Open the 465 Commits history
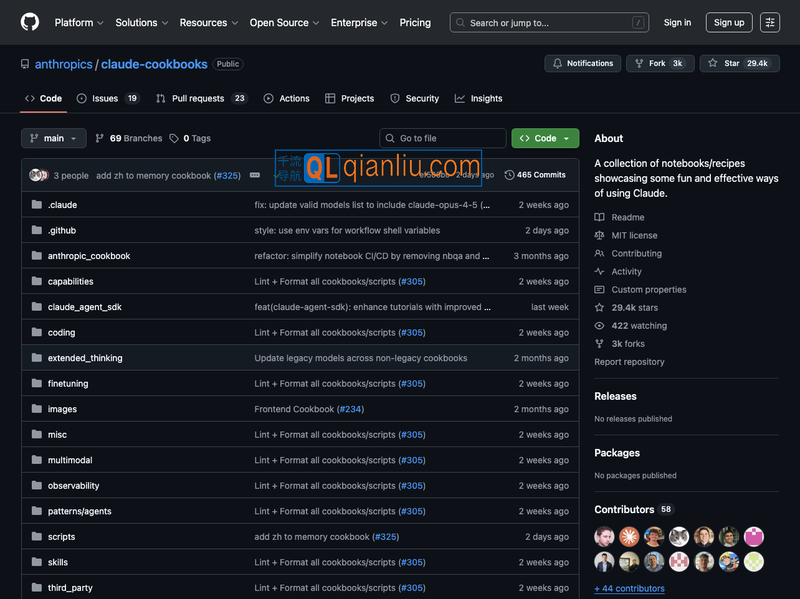 tap(536, 175)
